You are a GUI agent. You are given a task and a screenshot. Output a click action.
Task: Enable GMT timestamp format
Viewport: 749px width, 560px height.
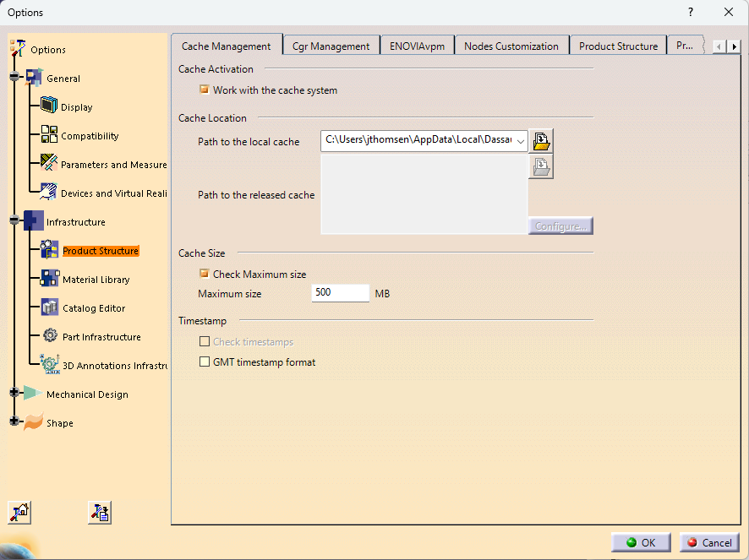pyautogui.click(x=205, y=362)
